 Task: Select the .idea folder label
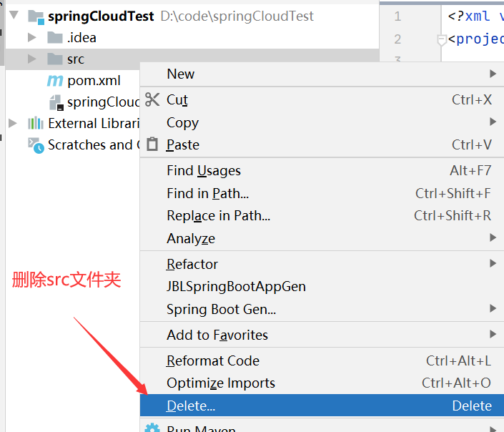pos(81,38)
